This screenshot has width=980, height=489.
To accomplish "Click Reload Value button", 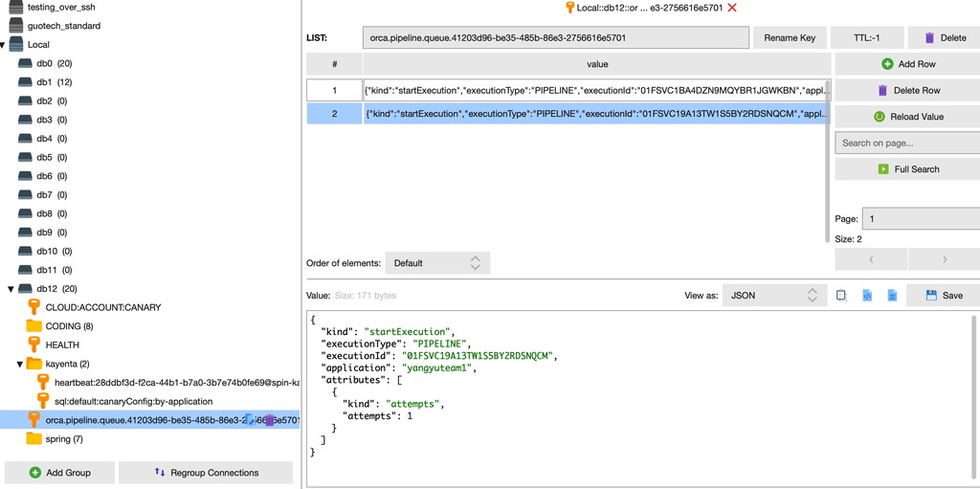I will pos(907,117).
